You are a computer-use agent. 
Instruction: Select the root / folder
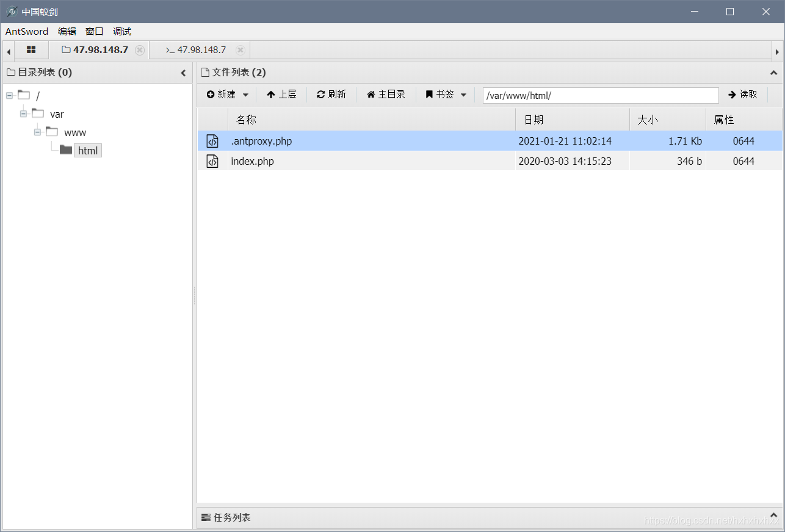click(37, 96)
